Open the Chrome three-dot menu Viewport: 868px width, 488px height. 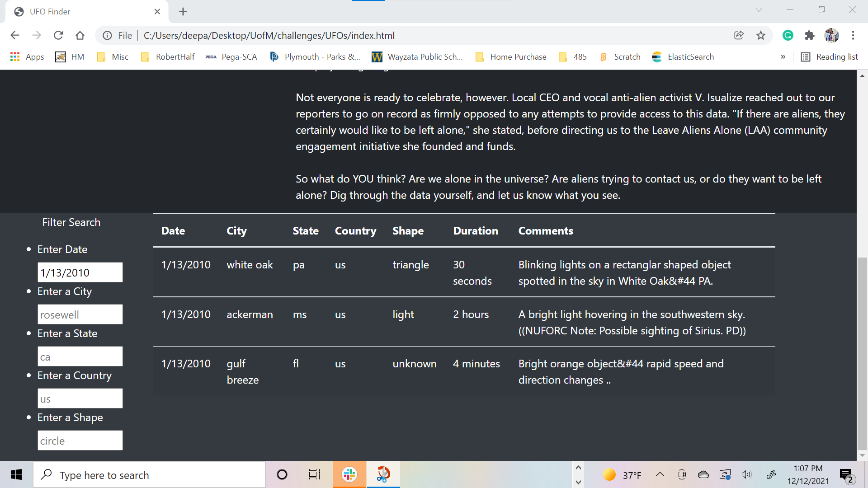853,35
